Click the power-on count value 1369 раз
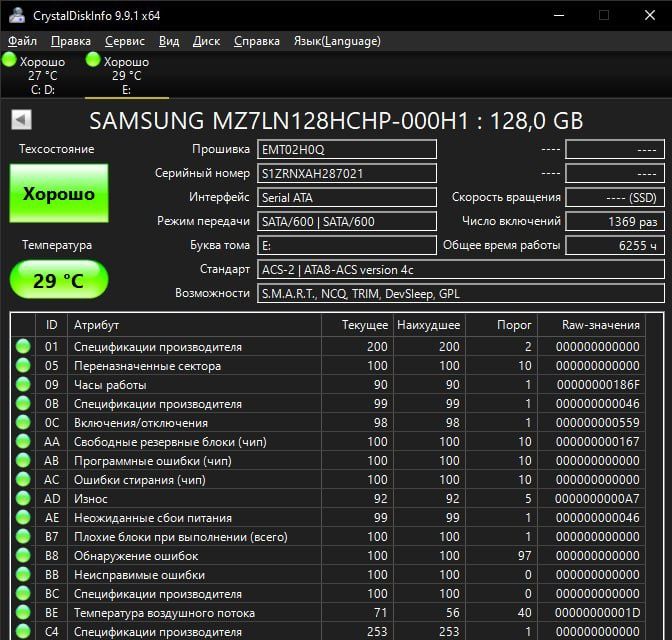Viewport: 672px width, 640px height. [x=615, y=222]
